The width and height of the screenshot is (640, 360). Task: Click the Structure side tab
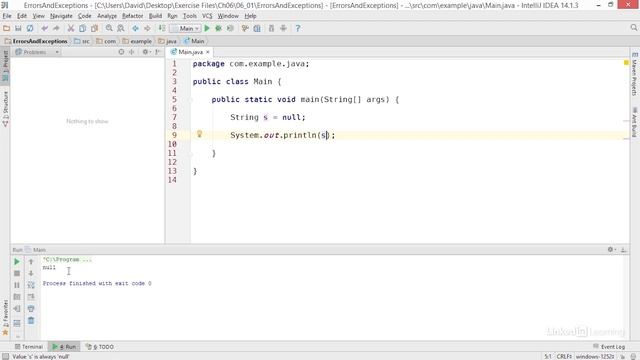[5, 108]
